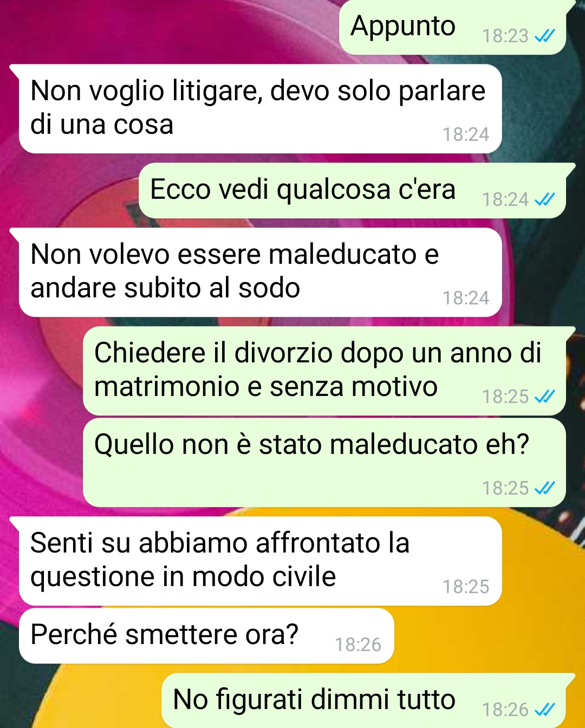This screenshot has height=728, width=585.
Task: Tap the read ticks on the 'Chiedere il divorzio' message
Action: pos(544,397)
